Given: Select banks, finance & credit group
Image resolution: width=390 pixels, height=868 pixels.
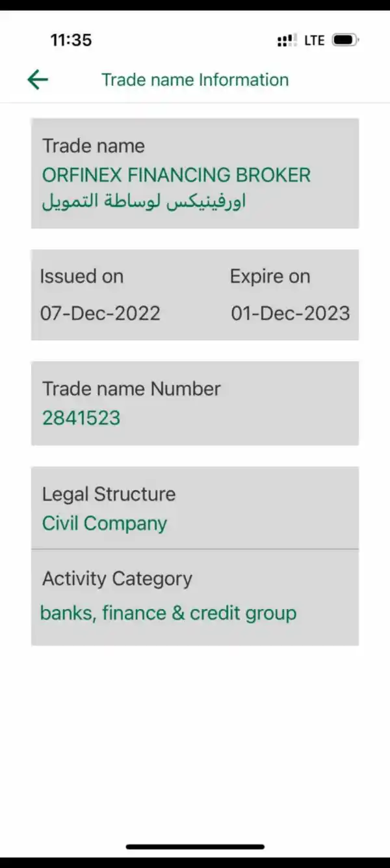Looking at the screenshot, I should tap(168, 613).
